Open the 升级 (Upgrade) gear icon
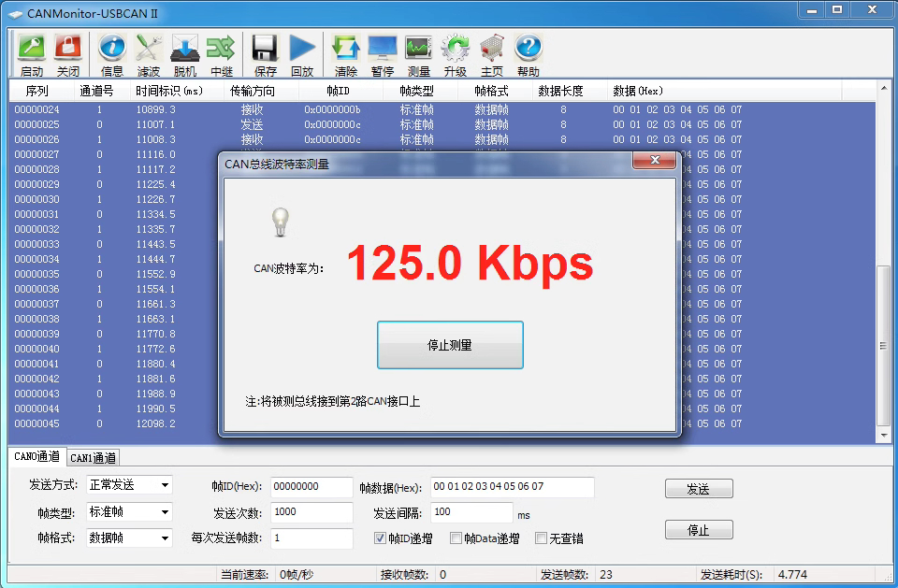The width and height of the screenshot is (898, 588). pos(456,52)
